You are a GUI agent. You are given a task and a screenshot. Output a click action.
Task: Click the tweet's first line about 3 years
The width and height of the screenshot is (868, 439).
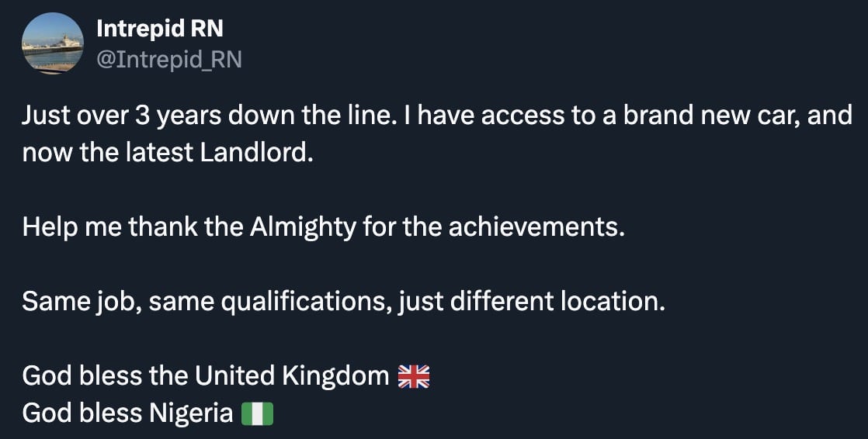point(437,116)
